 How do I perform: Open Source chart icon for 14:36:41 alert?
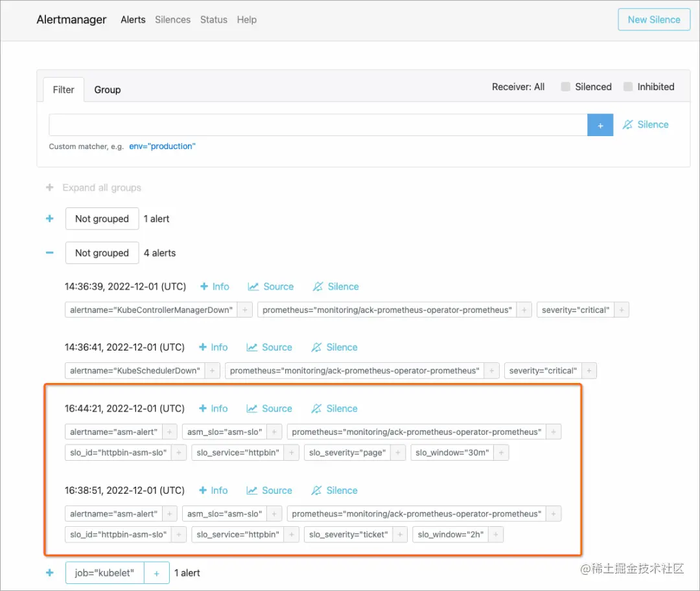click(x=251, y=347)
